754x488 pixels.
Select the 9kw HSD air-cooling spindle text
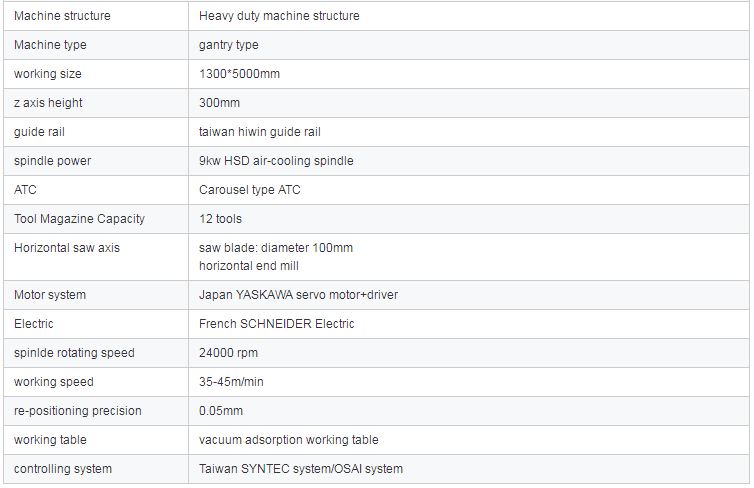click(x=276, y=161)
